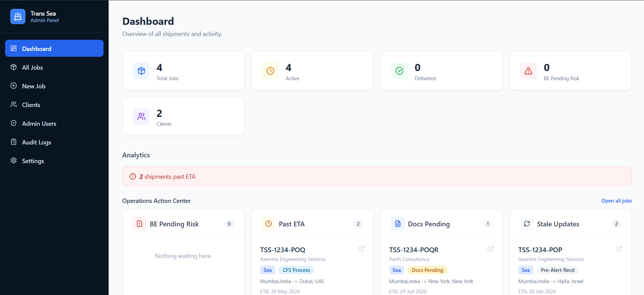
Task: Click the BE Pending Risk count badge 0
Action: [229, 224]
